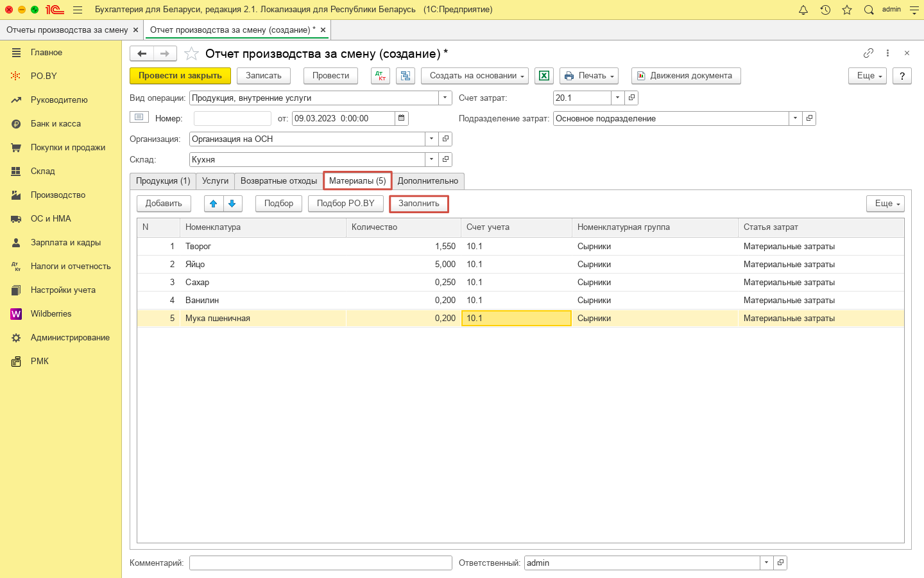
Task: Open the Печать dropdown menu
Action: [x=589, y=76]
